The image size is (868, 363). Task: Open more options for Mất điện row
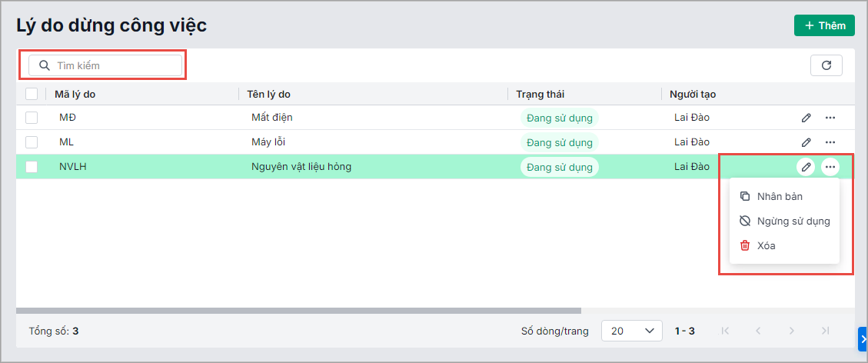click(x=830, y=118)
